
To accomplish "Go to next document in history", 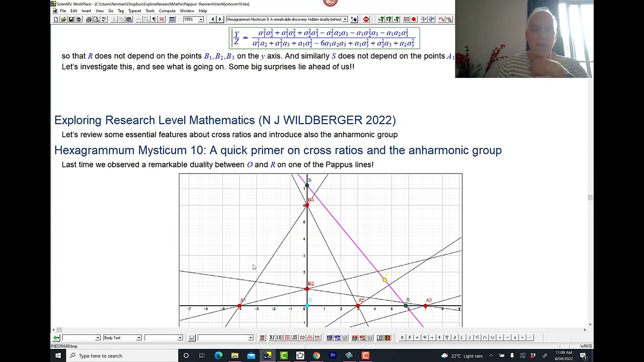I will [220, 19].
